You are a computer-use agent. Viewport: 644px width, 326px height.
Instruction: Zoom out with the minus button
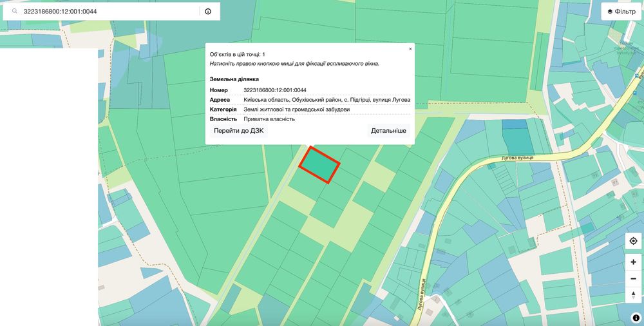click(x=633, y=279)
